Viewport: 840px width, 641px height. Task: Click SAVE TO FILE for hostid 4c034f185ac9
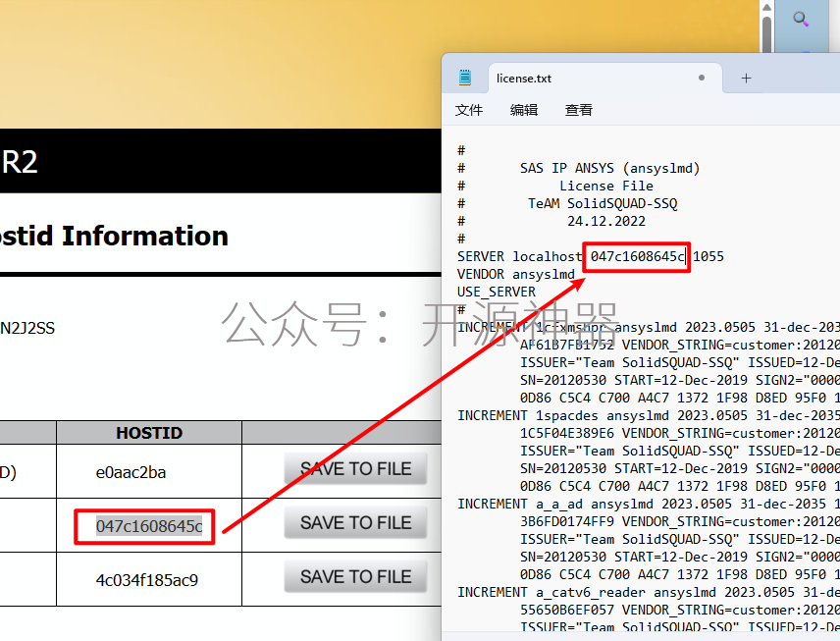click(x=355, y=576)
